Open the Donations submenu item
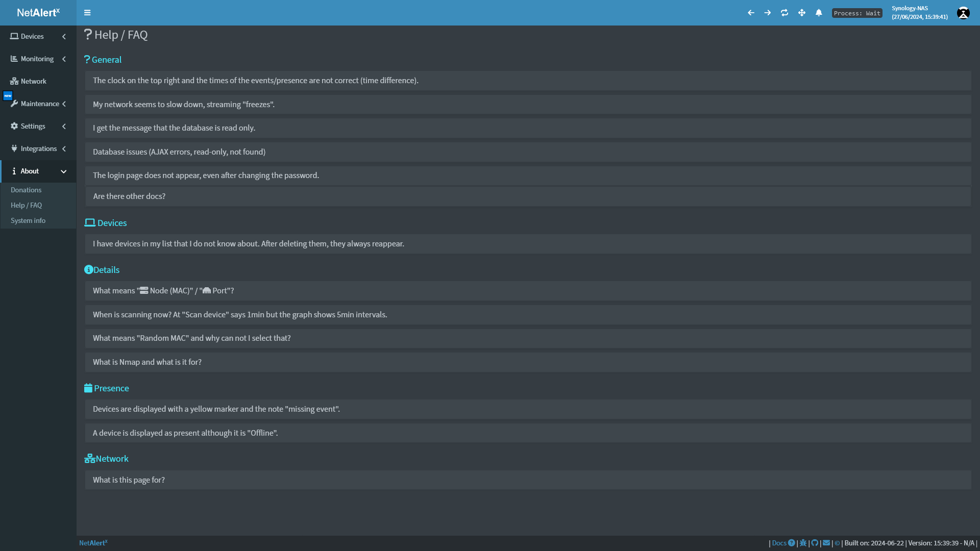Screen dimensions: 980x551 pyautogui.click(x=26, y=190)
